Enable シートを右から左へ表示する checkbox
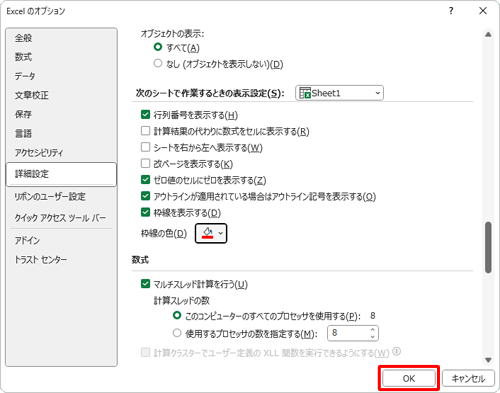 pyautogui.click(x=145, y=147)
